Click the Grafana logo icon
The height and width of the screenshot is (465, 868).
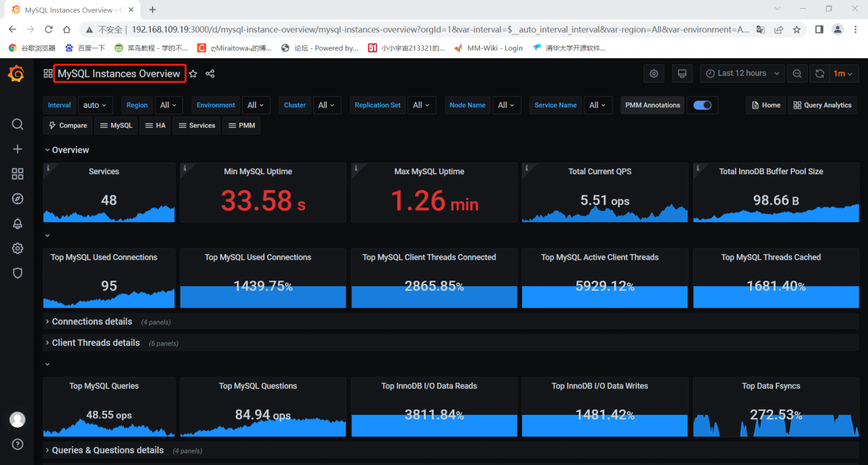(16, 74)
